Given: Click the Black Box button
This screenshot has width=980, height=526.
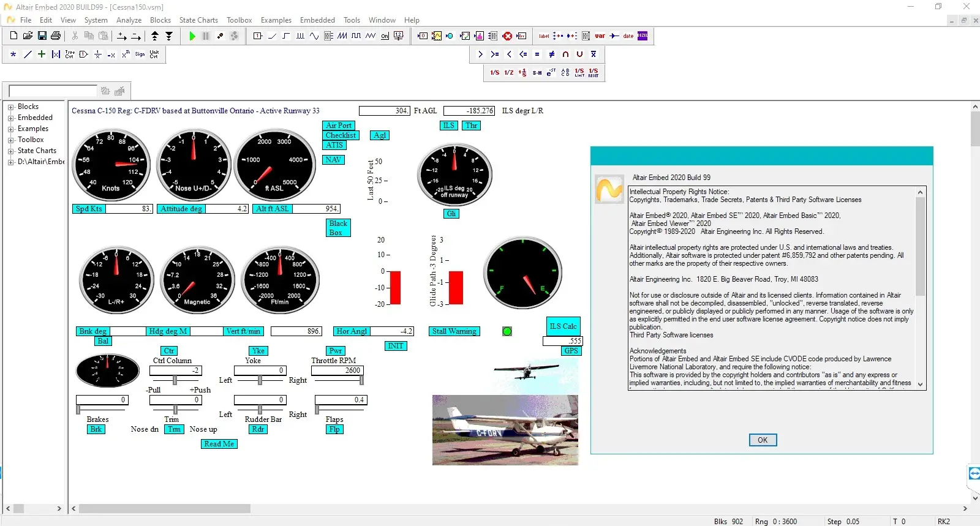Looking at the screenshot, I should coord(338,228).
